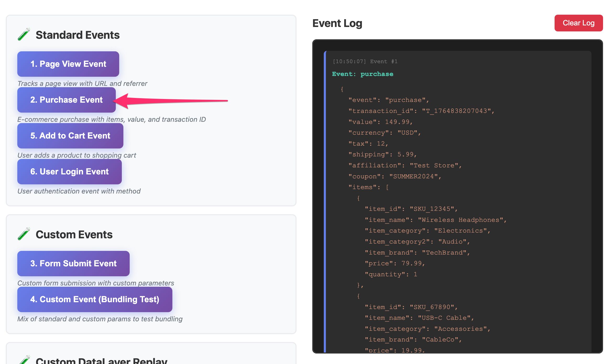Image resolution: width=613 pixels, height=364 pixels.
Task: Click the Form Submit Event button
Action: [73, 263]
